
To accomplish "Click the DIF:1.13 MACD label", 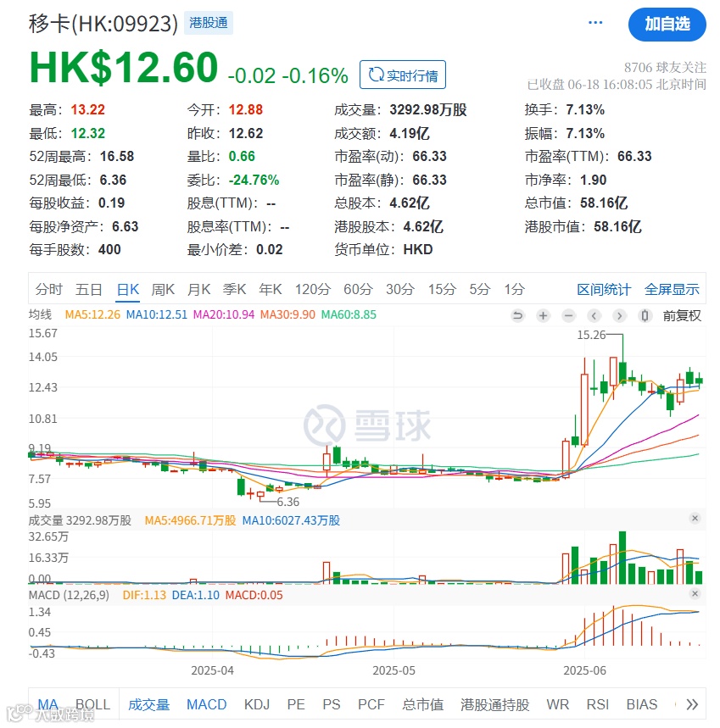I will pos(144,595).
